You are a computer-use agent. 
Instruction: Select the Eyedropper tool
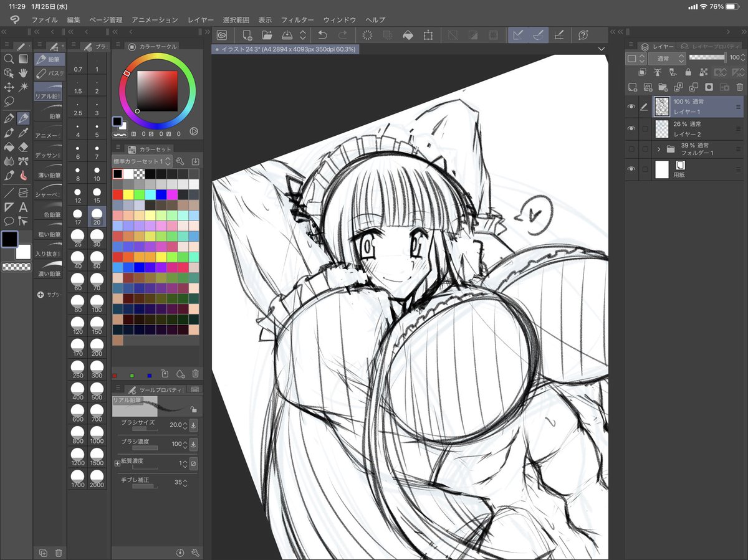(23, 132)
